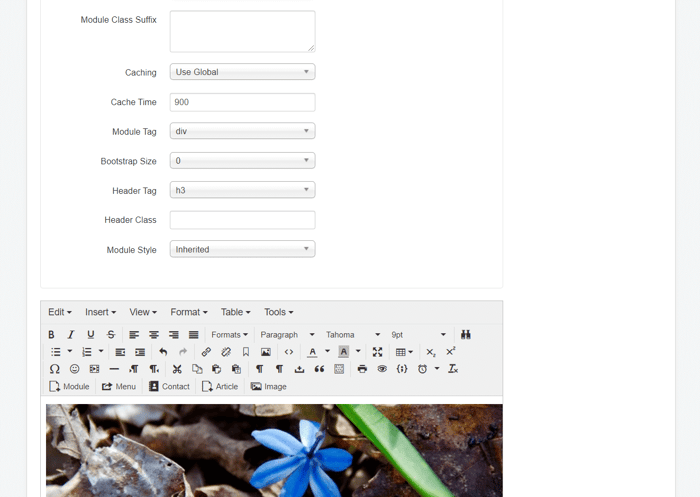
Task: Insert an emoticon smiley
Action: [x=75, y=369]
